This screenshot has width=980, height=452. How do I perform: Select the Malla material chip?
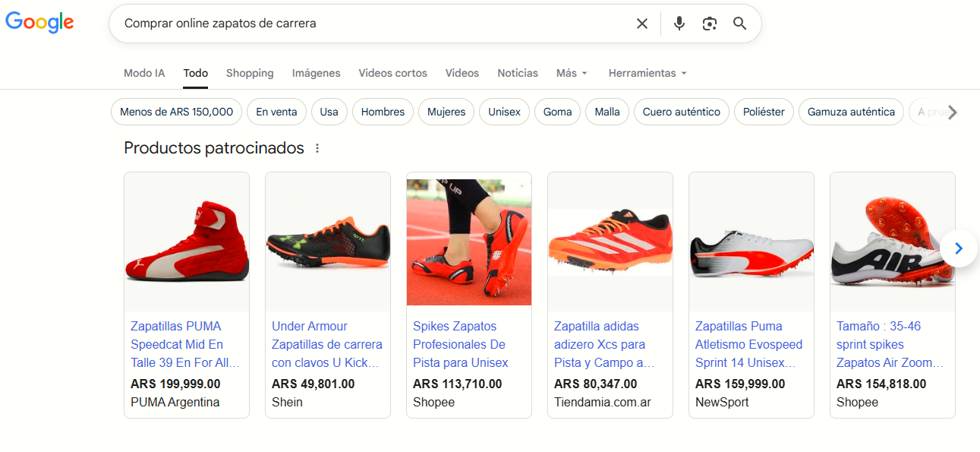pos(607,112)
